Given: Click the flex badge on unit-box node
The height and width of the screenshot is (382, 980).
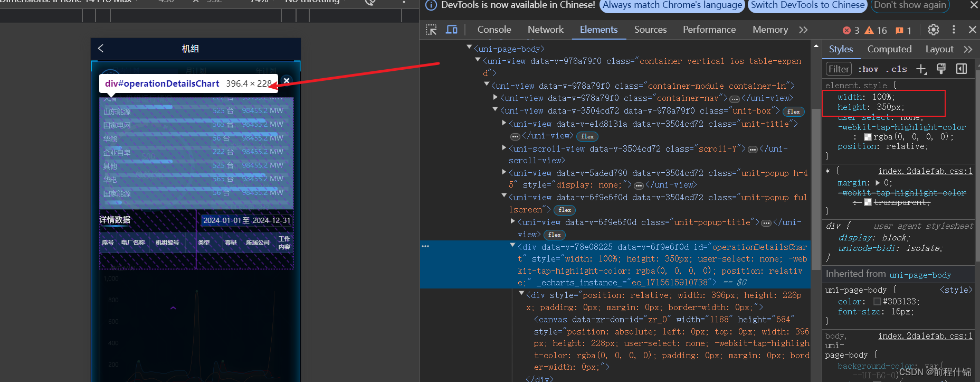Looking at the screenshot, I should coord(793,111).
